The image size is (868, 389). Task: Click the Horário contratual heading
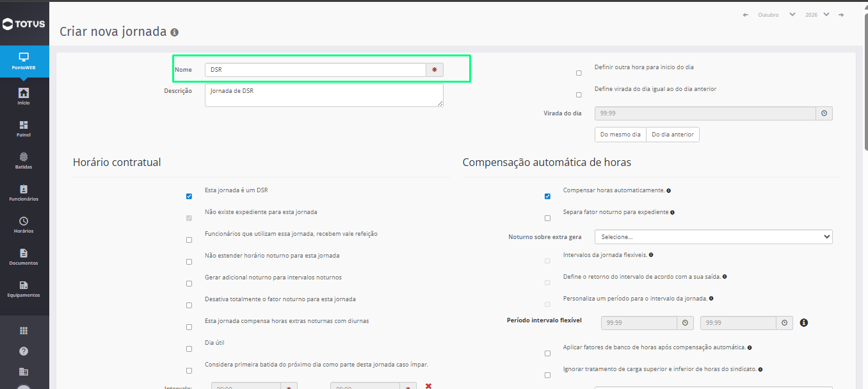click(x=117, y=163)
